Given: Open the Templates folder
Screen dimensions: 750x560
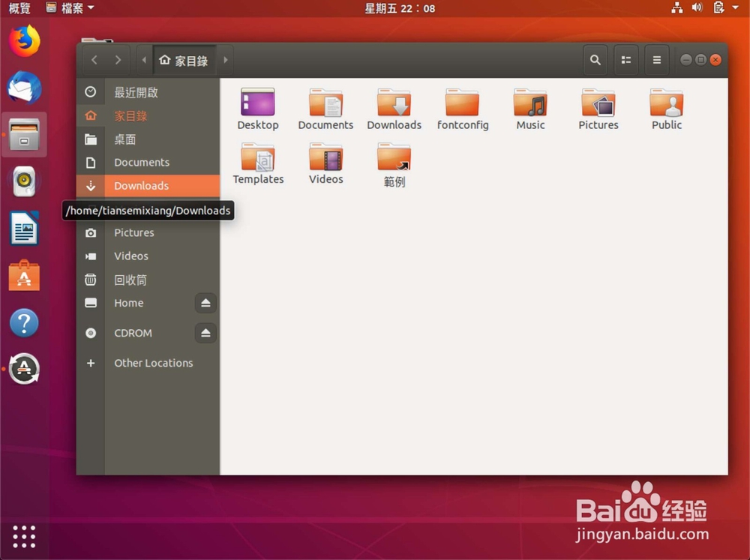Looking at the screenshot, I should coord(258,163).
